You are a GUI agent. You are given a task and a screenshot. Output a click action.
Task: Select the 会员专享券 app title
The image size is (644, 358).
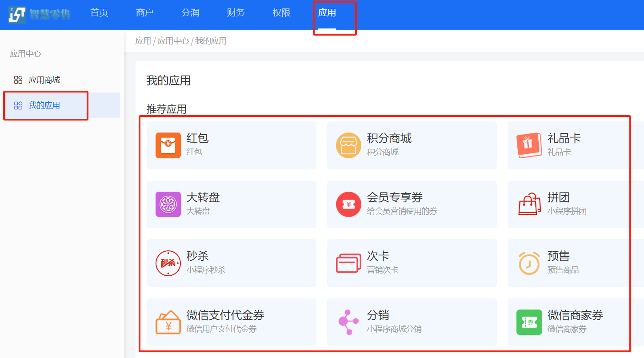(x=395, y=197)
